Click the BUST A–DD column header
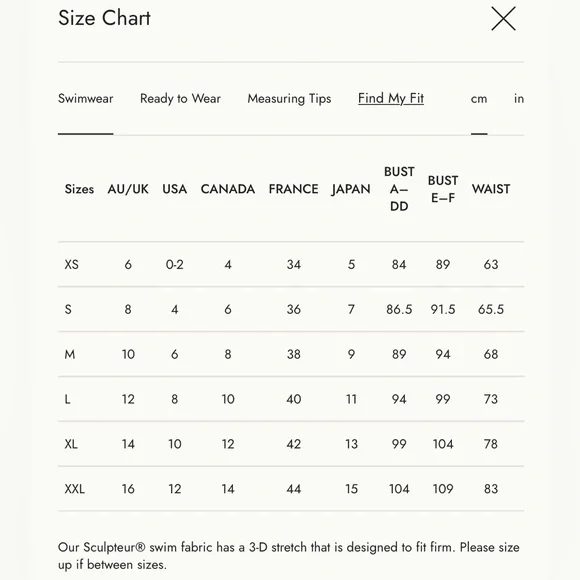Screen dimensions: 580x580 pos(399,189)
